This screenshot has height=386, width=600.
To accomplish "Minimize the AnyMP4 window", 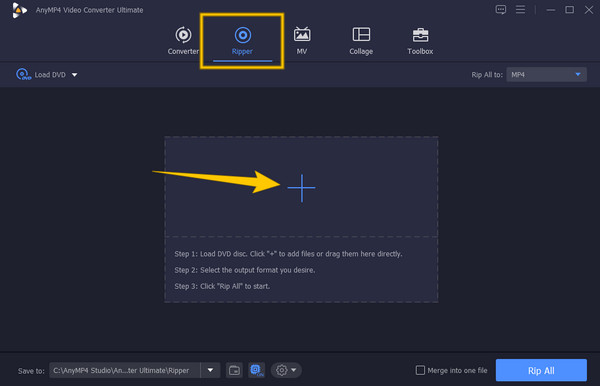I will coord(551,10).
